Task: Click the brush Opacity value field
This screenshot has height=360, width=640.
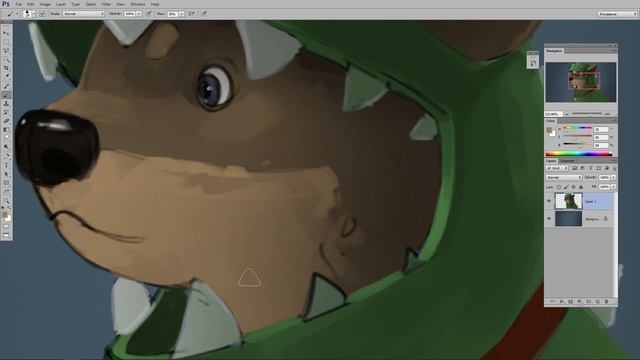Action: click(x=130, y=13)
